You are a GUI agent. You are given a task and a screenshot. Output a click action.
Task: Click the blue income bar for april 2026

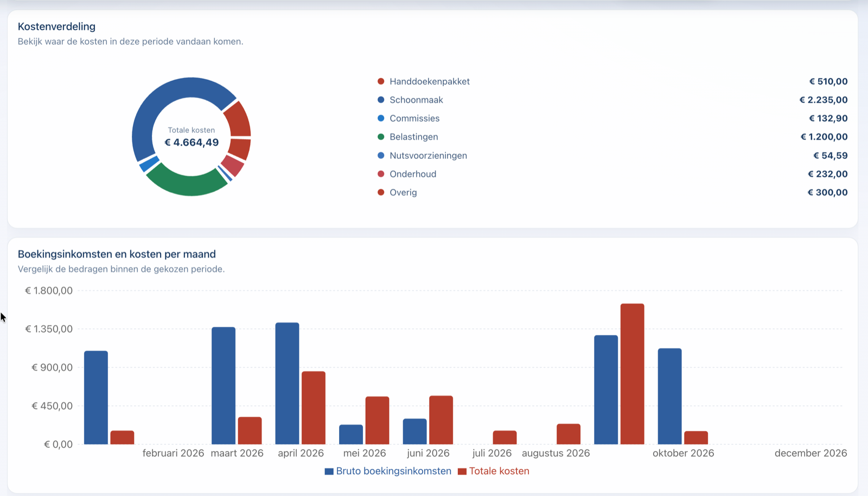click(287, 383)
